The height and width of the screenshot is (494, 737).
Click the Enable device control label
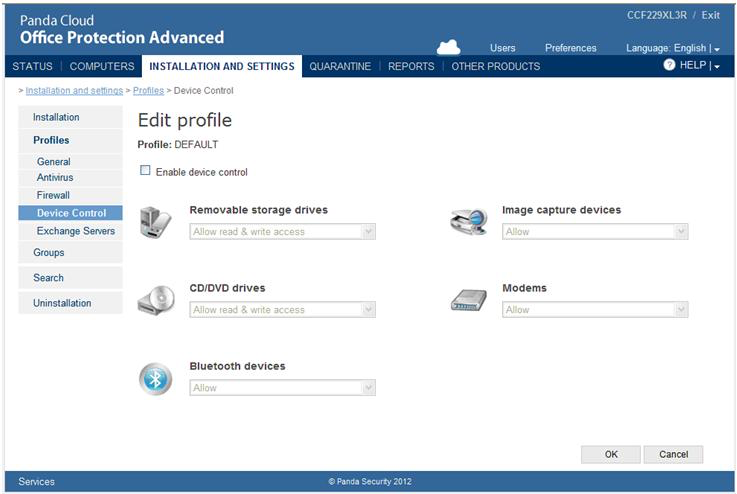point(202,172)
